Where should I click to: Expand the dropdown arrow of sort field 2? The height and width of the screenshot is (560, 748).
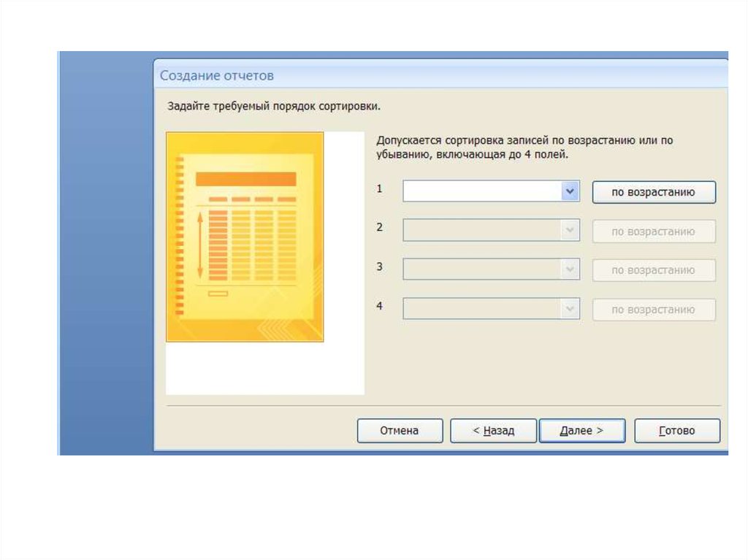tap(570, 231)
